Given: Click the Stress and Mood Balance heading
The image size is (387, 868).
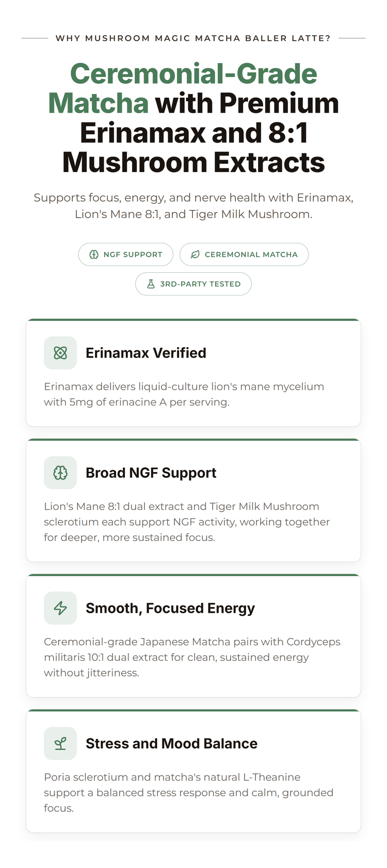Looking at the screenshot, I should (172, 743).
